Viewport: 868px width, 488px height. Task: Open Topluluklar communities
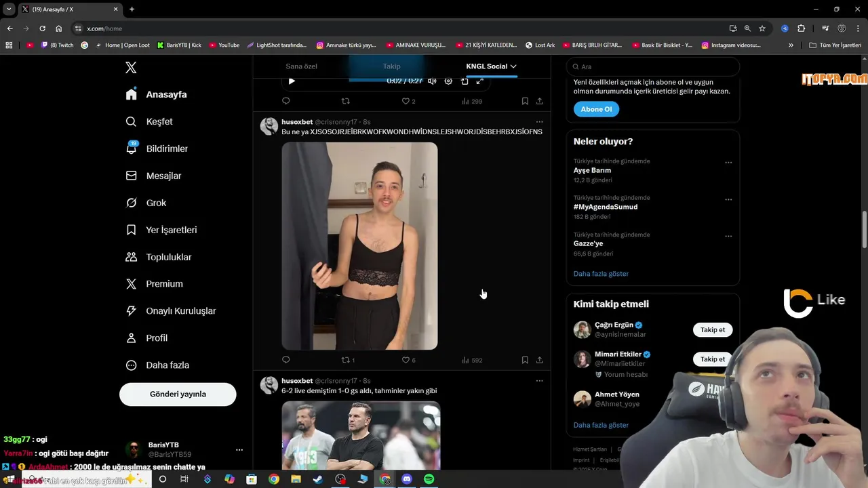click(x=159, y=257)
